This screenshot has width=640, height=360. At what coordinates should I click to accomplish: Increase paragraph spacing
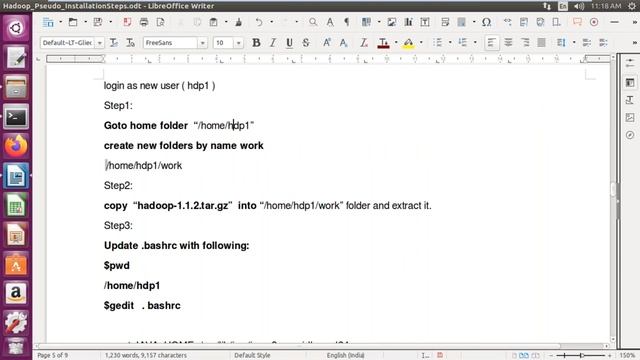click(x=587, y=42)
